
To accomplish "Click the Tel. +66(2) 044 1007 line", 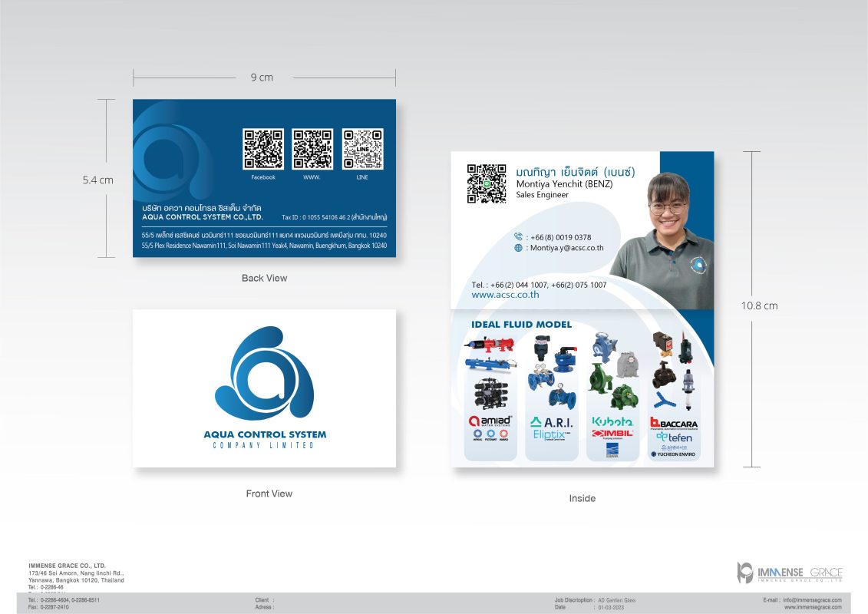I will pyautogui.click(x=539, y=285).
